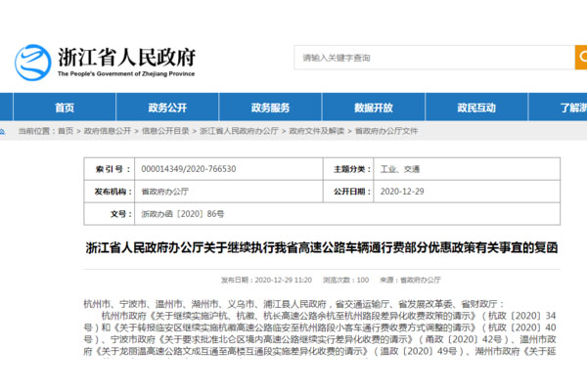Click the home icon beside 当前位置
Screen dimensions: 587x392
[8, 130]
